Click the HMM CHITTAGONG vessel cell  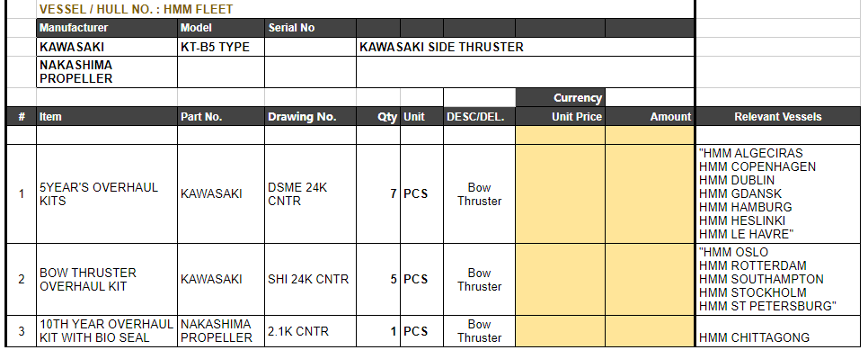tap(778, 331)
